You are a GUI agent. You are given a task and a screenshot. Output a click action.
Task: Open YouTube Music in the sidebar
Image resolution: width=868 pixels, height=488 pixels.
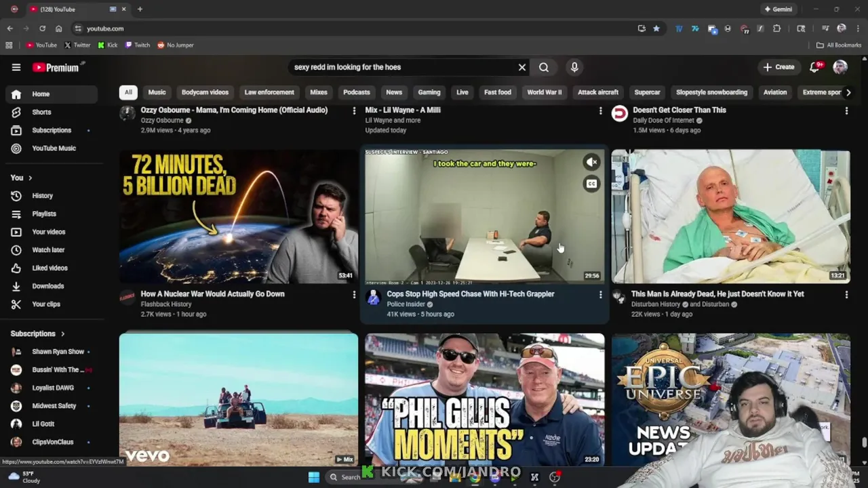point(52,148)
